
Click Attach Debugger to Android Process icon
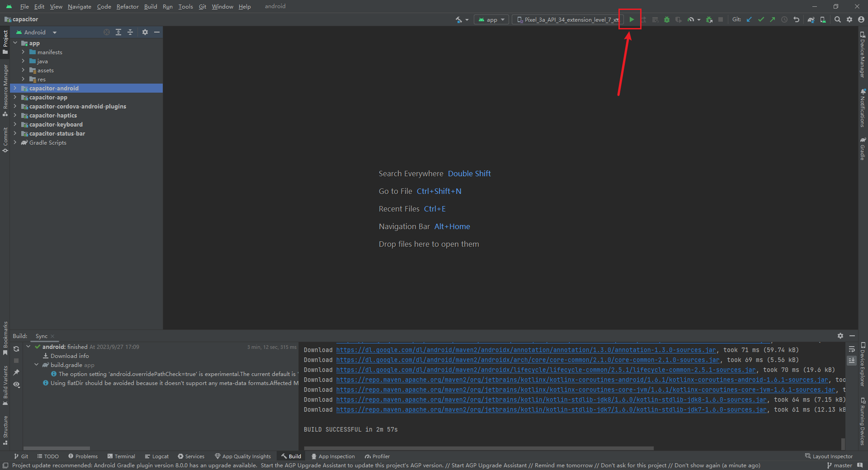tap(709, 19)
